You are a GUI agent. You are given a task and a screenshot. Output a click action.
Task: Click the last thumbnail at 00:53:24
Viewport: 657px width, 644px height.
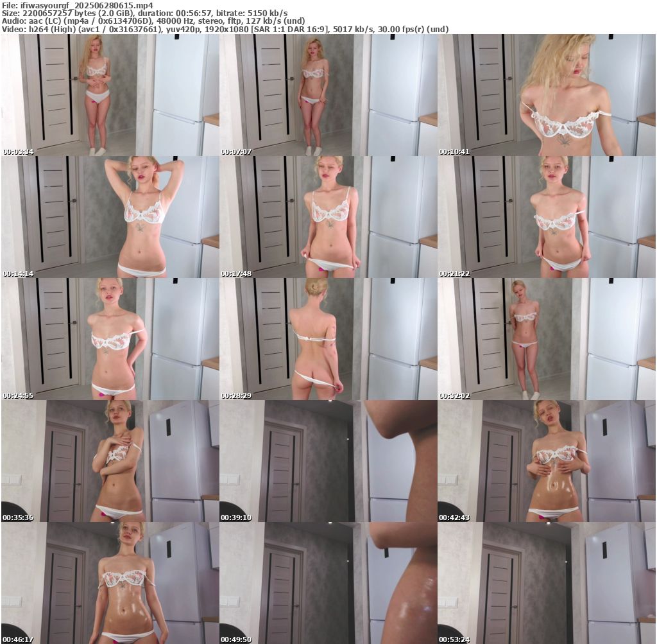[547, 583]
